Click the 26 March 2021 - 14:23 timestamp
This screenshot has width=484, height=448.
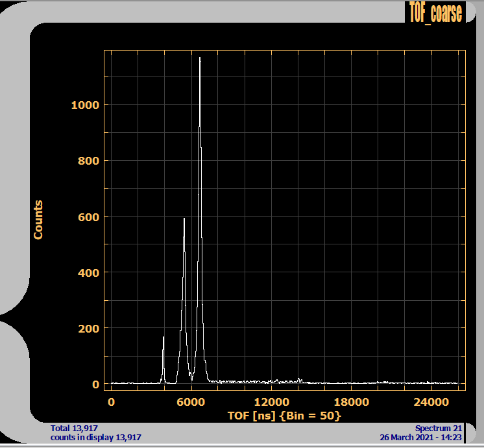(x=420, y=437)
